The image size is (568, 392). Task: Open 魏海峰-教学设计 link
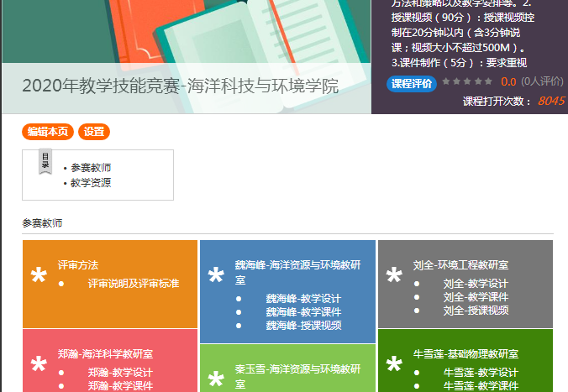[303, 299]
